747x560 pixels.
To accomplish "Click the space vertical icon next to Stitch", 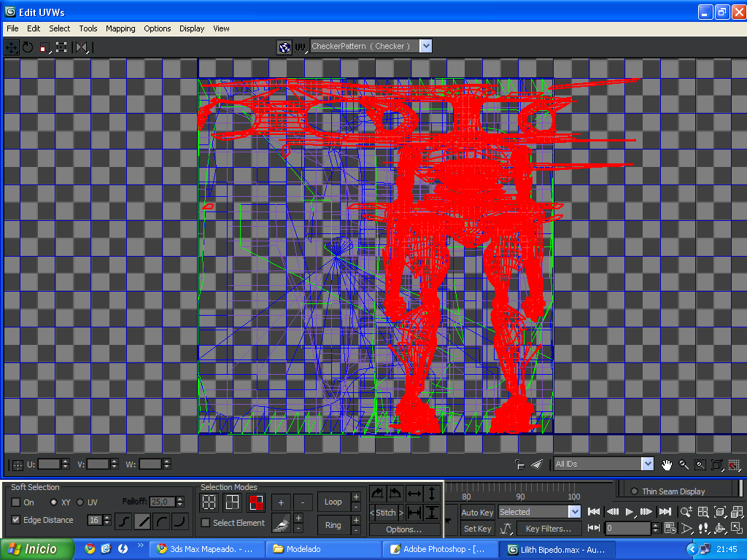I will click(x=432, y=513).
